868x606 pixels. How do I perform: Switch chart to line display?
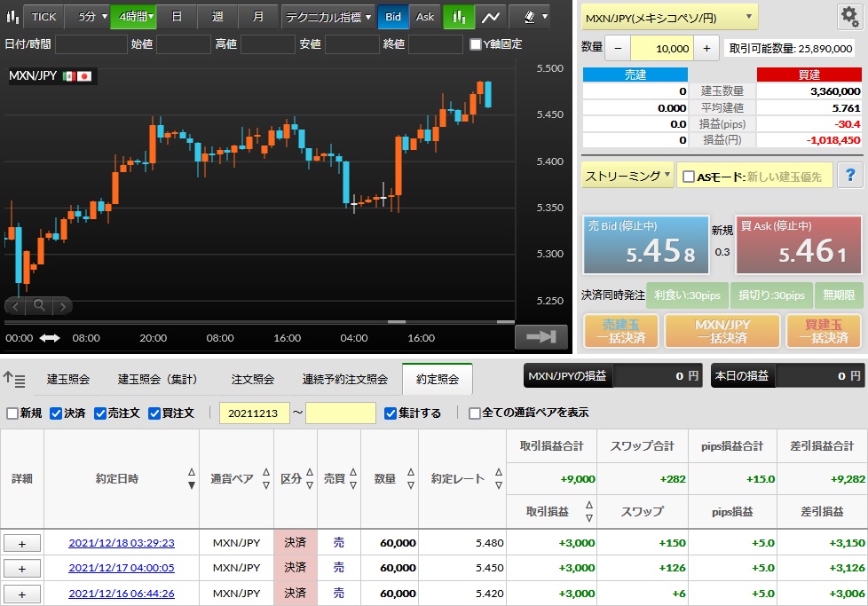491,17
